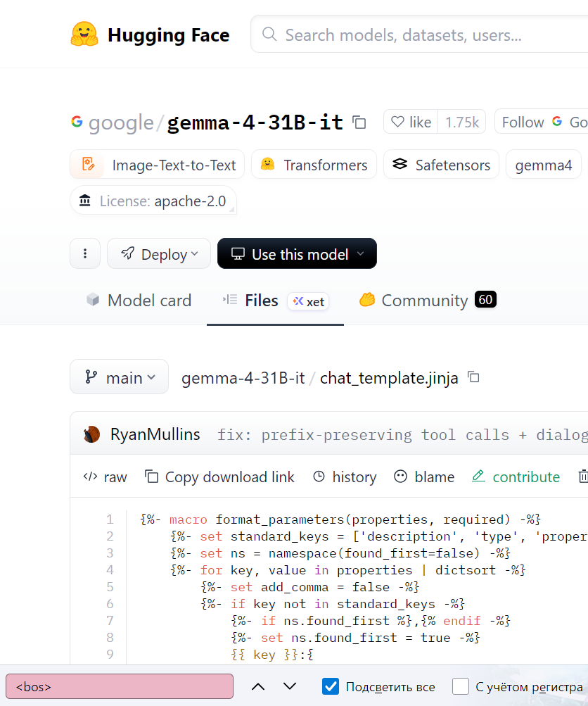Go to previous find match arrow
Viewport: 588px width, 706px height.
click(x=258, y=686)
